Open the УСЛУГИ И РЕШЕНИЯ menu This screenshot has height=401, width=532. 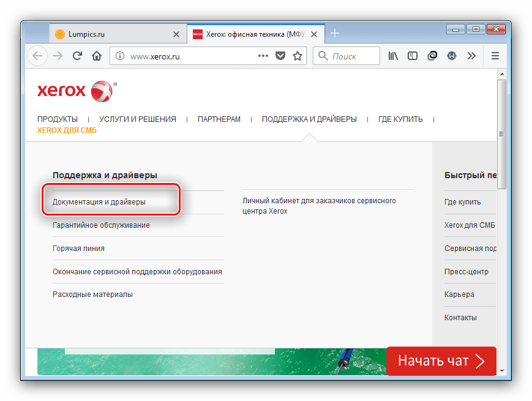point(138,119)
